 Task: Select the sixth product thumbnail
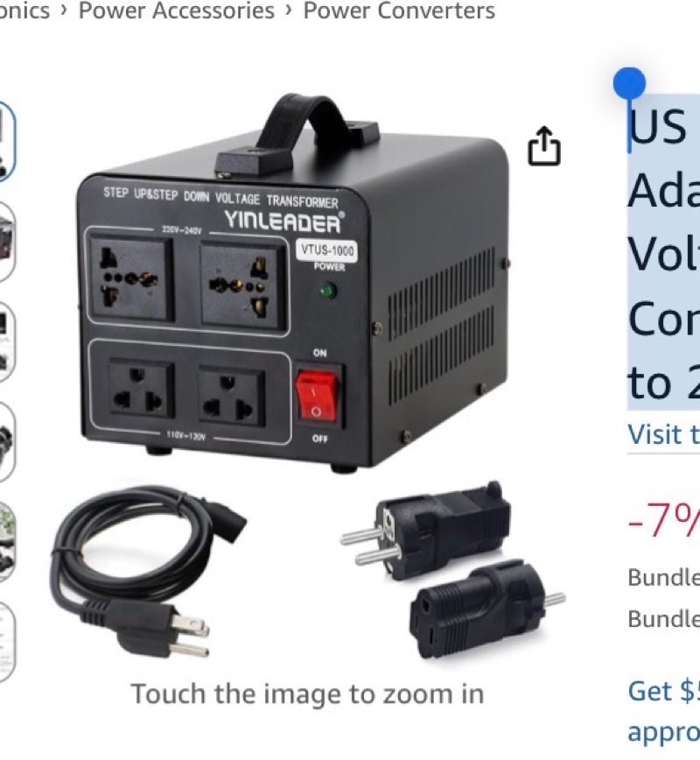pyautogui.click(x=7, y=642)
